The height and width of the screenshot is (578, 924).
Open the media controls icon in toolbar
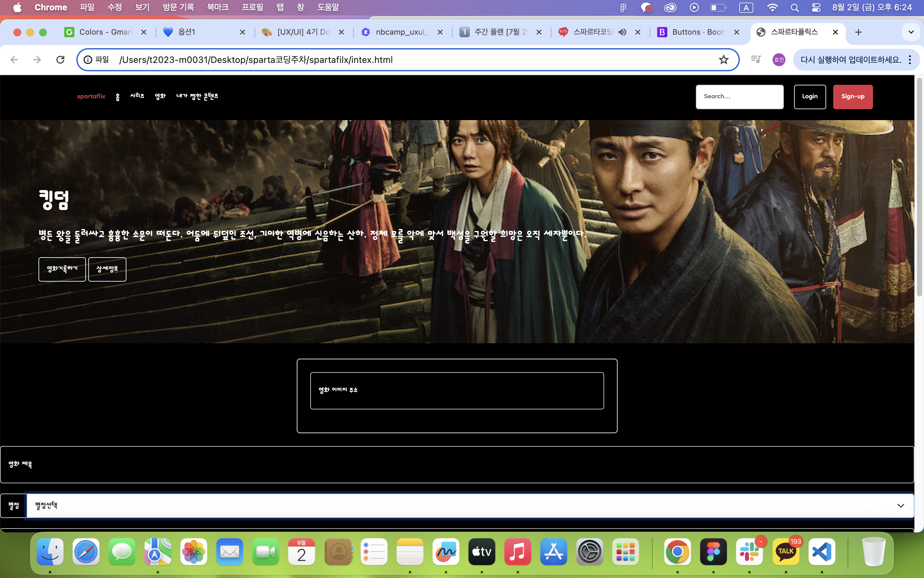[x=756, y=59]
